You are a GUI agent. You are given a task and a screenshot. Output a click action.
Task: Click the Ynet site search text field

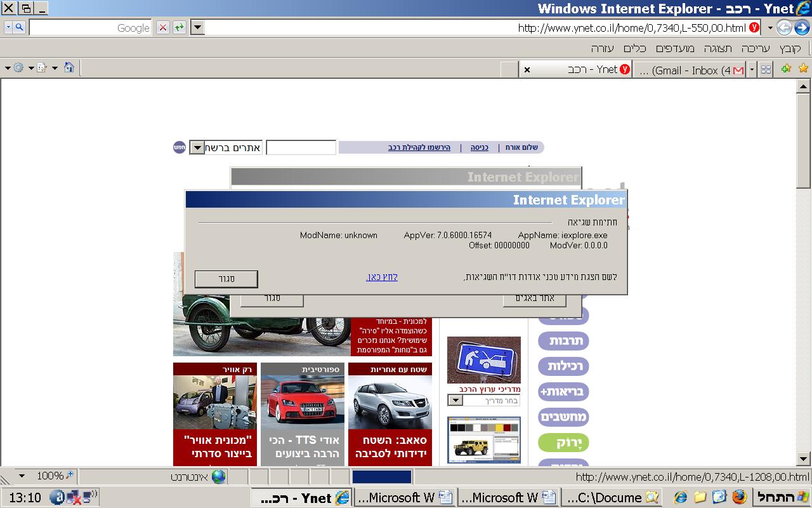pos(301,147)
